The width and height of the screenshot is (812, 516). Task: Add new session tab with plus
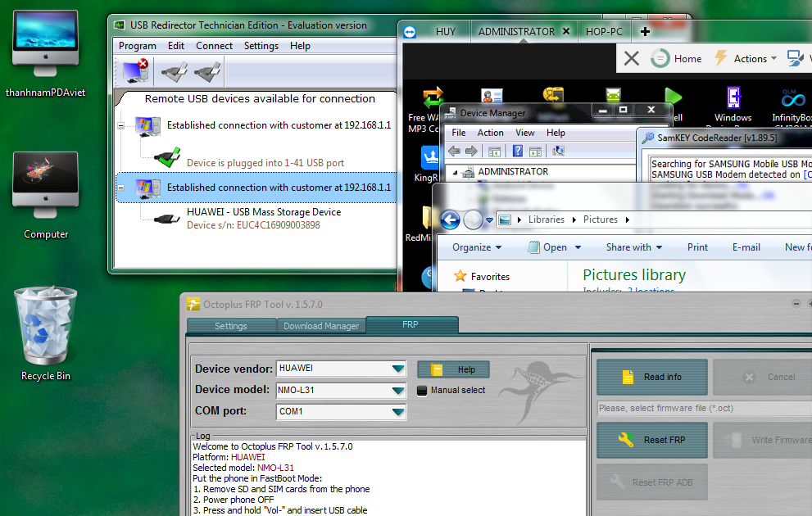point(645,32)
